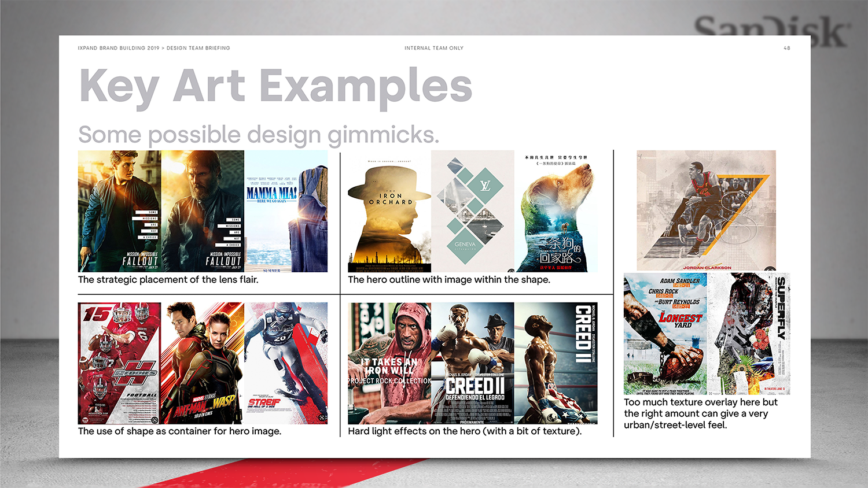Select the page number 48
The image size is (868, 488).
[x=787, y=48]
